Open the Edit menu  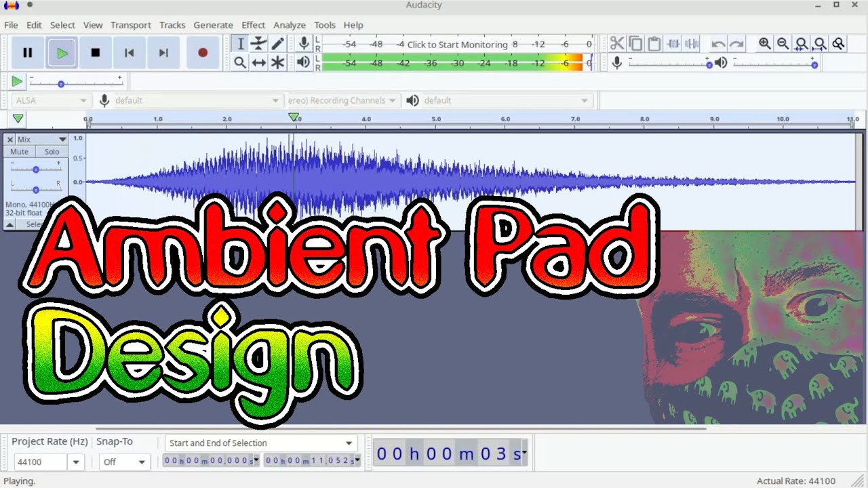click(34, 24)
